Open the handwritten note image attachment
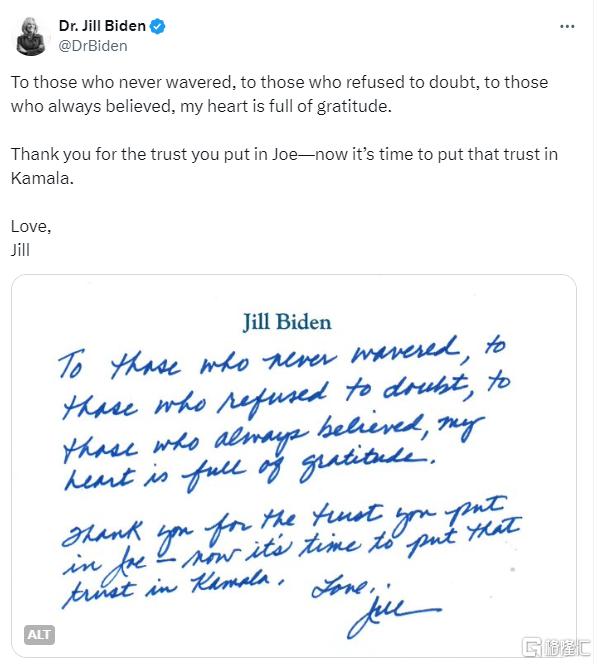This screenshot has height=664, width=597. 294,465
